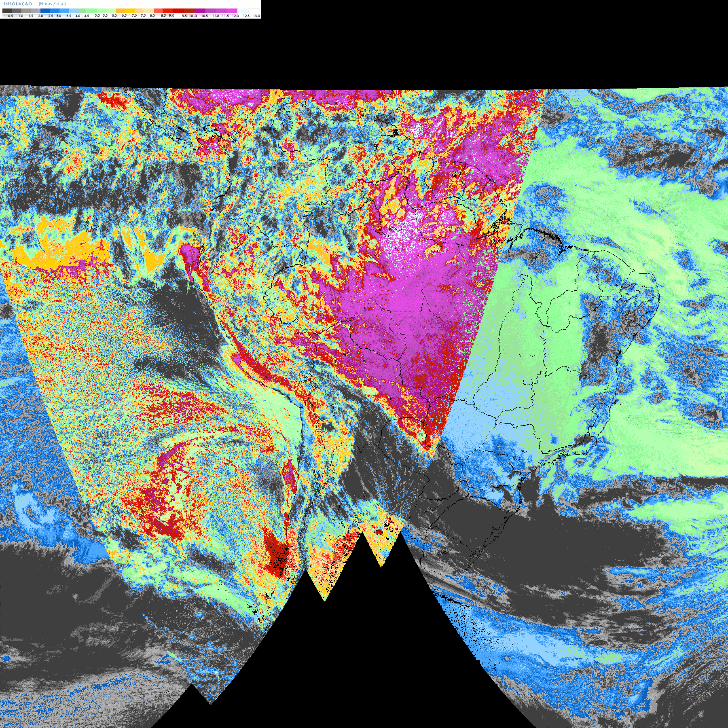Click the 4.0 legend value
This screenshot has height=728, width=728.
tap(78, 16)
